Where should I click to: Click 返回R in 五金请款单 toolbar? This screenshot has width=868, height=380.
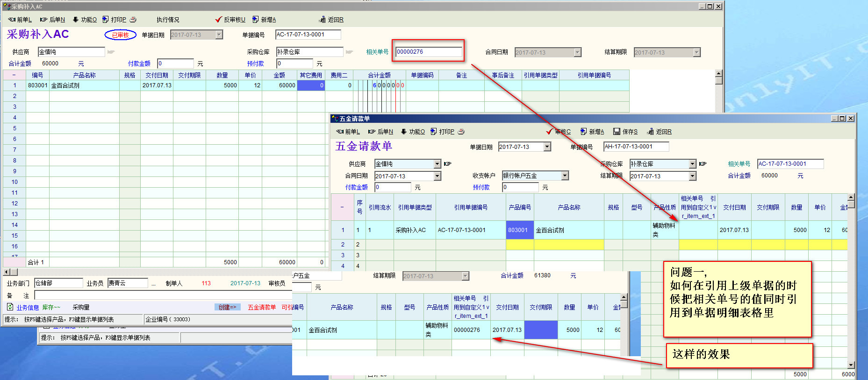coord(659,132)
